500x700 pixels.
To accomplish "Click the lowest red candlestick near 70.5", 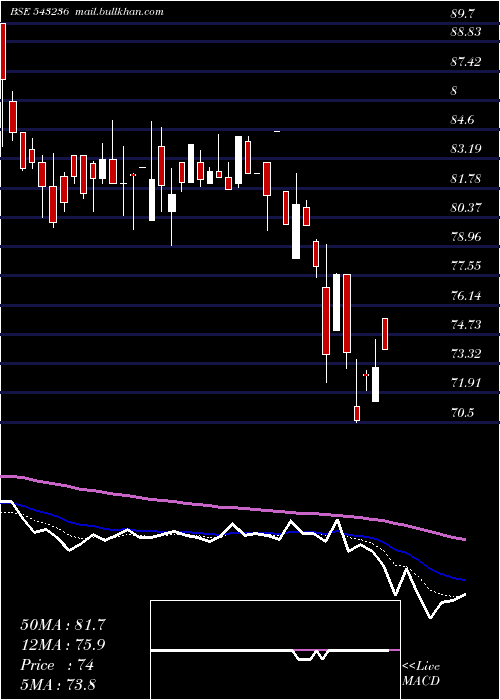I will 357,413.
